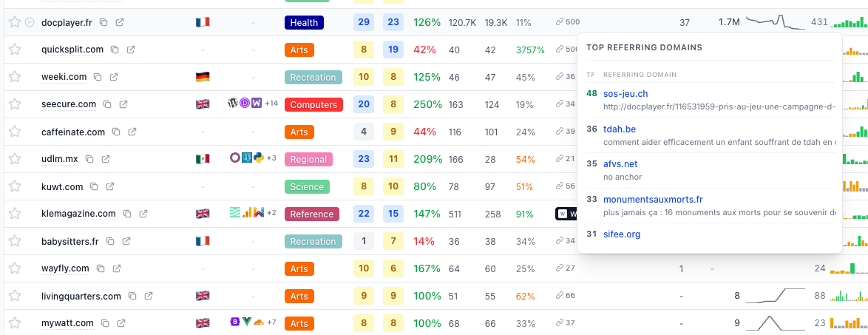The image size is (868, 335).
Task: Click mywatt.com 37 backlinks count
Action: (x=566, y=323)
